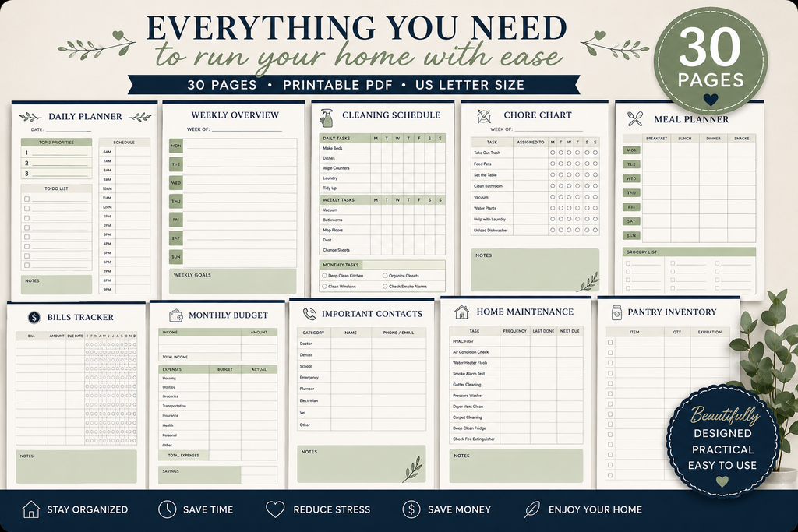Click the Top 3 Priorities header
The height and width of the screenshot is (532, 798).
(56, 143)
